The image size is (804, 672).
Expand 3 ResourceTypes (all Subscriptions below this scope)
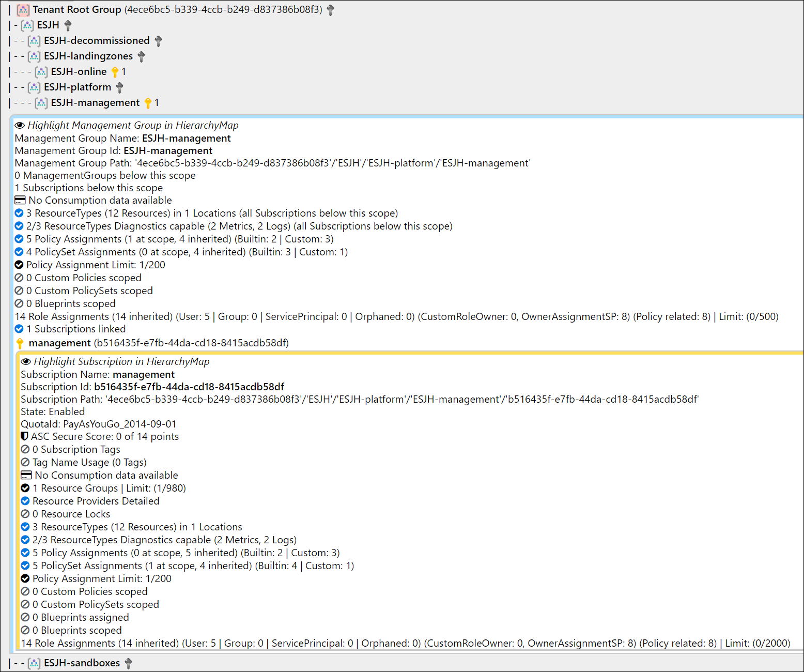[x=207, y=213]
